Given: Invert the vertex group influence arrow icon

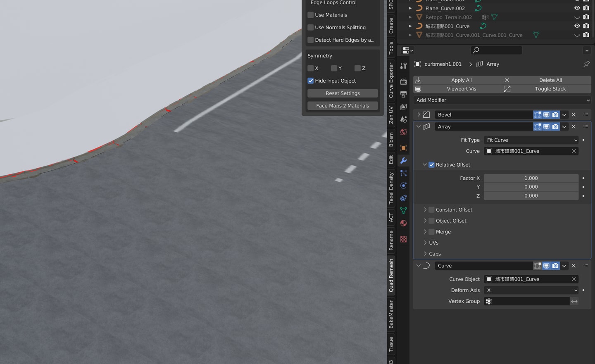Looking at the screenshot, I should pos(574,301).
